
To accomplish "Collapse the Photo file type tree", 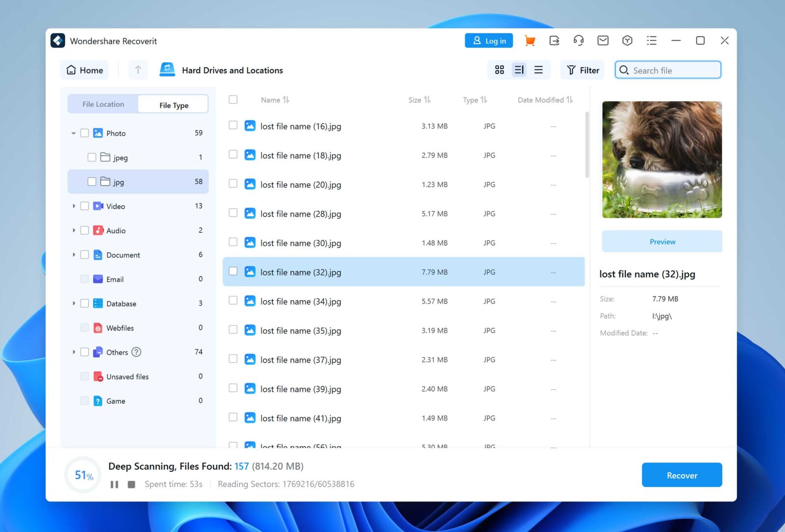I will pos(73,132).
